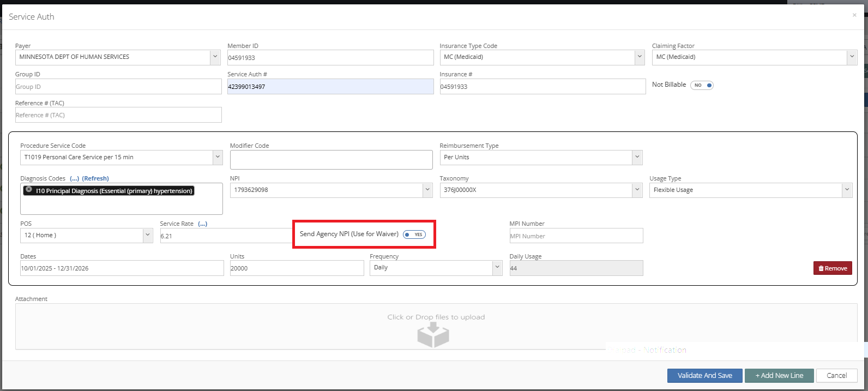Click Validate And Save button

704,376
